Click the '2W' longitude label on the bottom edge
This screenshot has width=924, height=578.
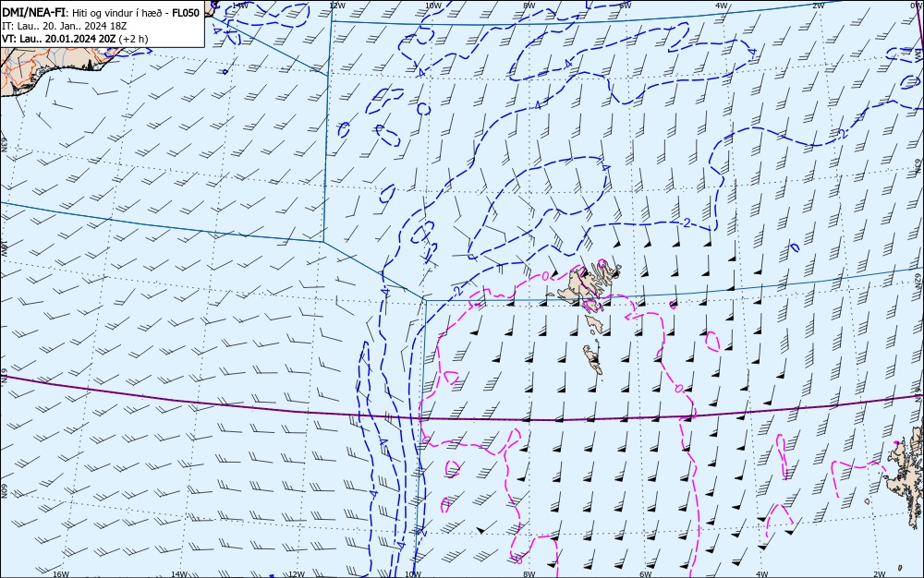pyautogui.click(x=880, y=574)
